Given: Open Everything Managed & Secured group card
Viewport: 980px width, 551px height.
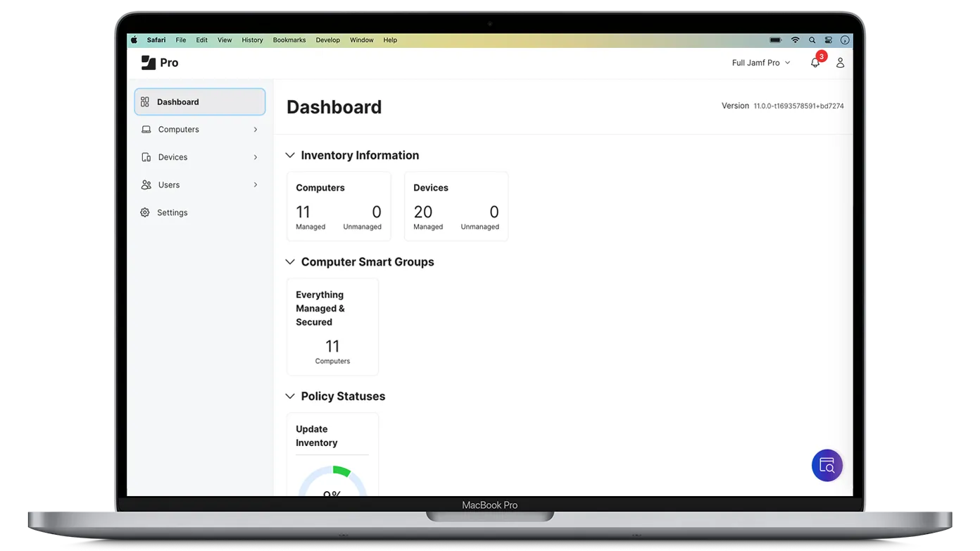Looking at the screenshot, I should click(332, 327).
